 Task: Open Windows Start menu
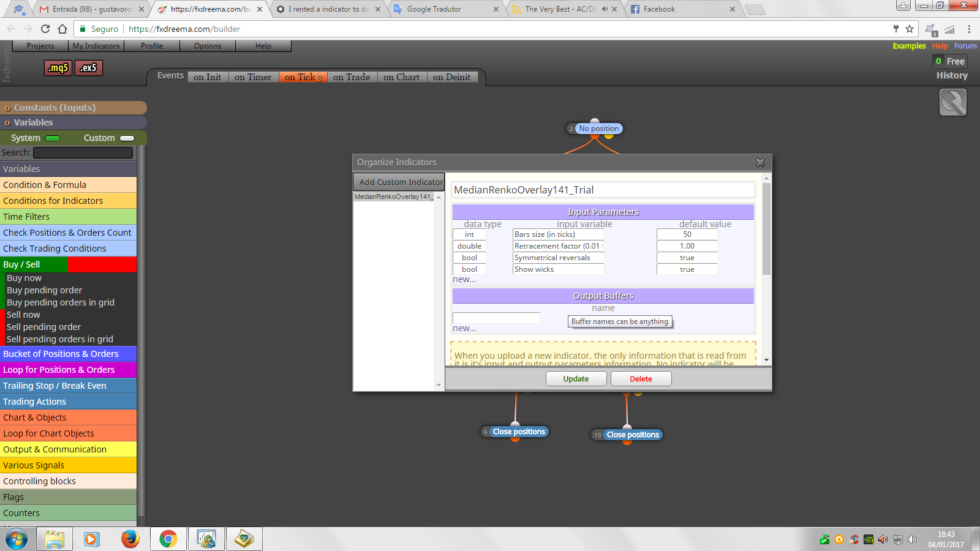coord(17,539)
